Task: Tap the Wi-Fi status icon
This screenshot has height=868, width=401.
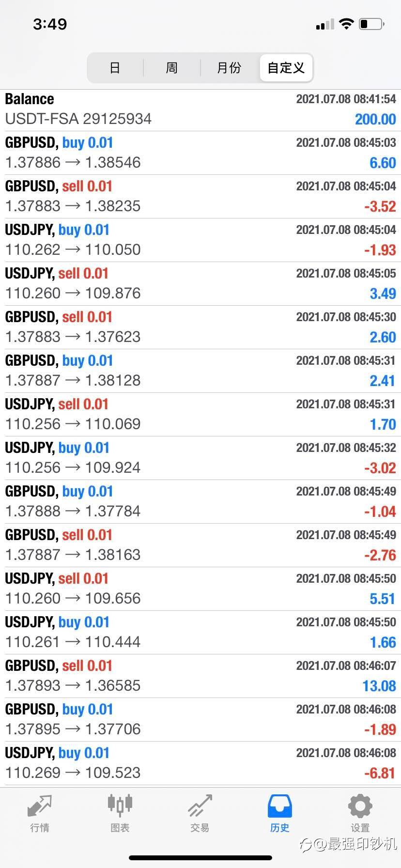Action: coord(346,24)
